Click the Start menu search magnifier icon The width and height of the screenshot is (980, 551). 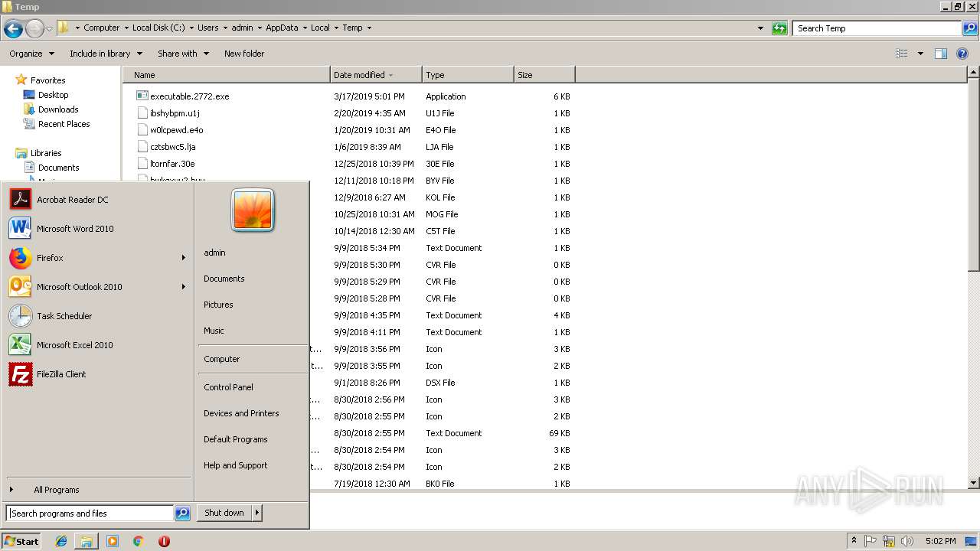click(182, 514)
